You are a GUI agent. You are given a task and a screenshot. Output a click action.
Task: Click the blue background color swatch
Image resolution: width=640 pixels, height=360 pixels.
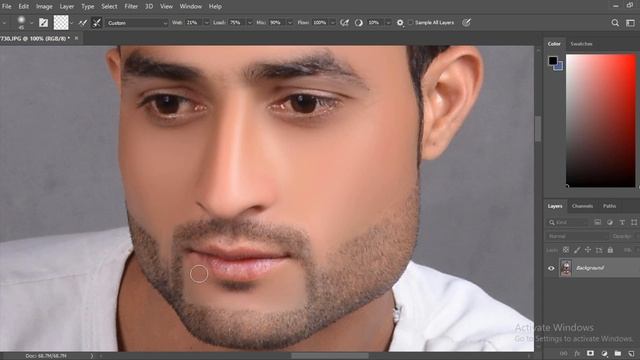(x=560, y=67)
